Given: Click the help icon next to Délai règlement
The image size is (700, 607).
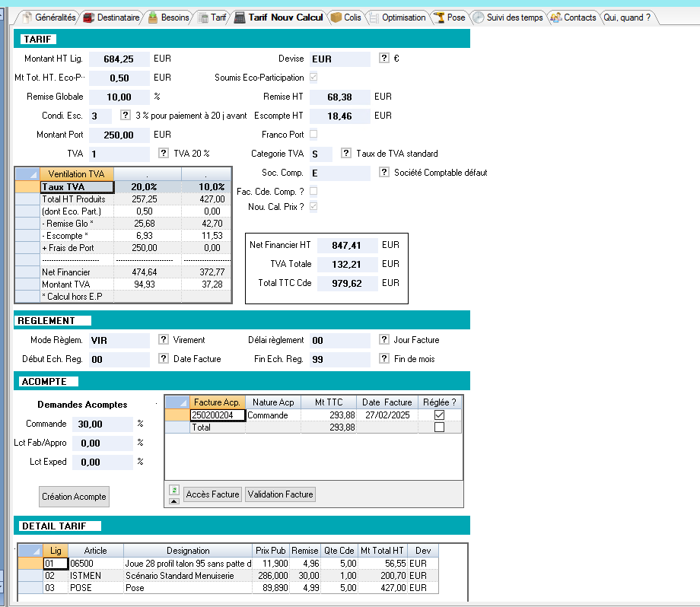Looking at the screenshot, I should (x=383, y=339).
